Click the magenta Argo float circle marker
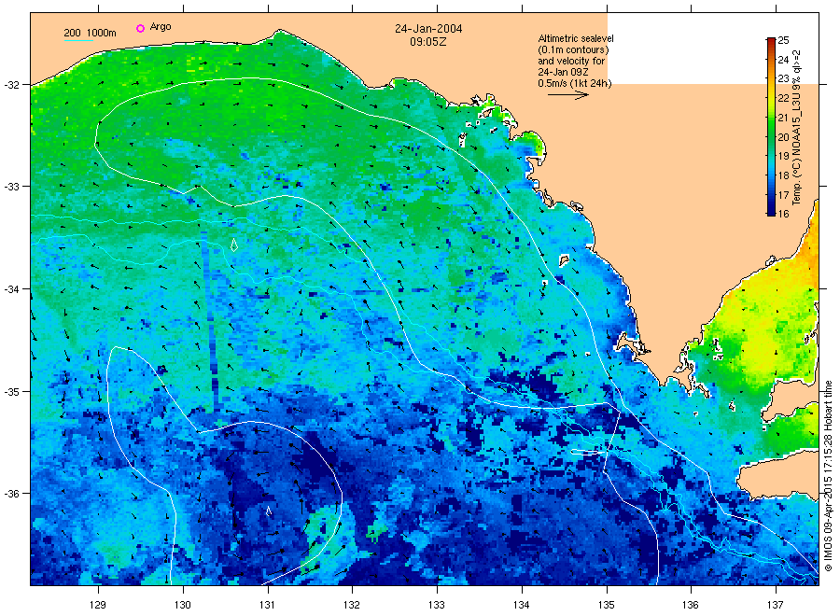Viewport: 840px width, 616px height. tap(140, 28)
